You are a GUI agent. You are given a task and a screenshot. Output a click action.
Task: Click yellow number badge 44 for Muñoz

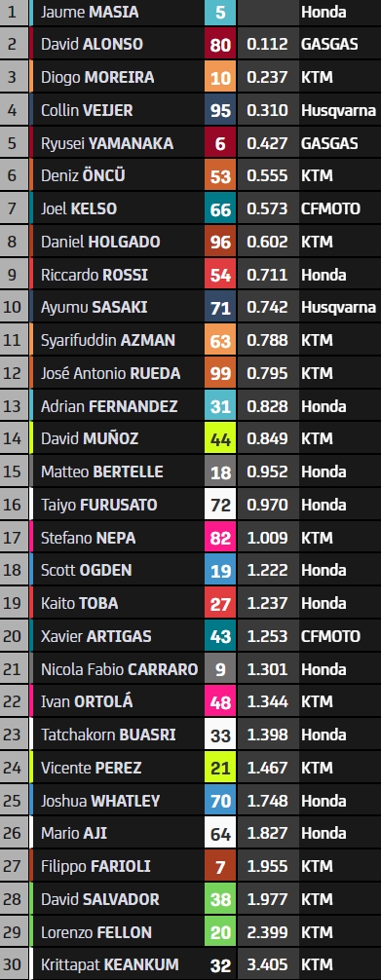[x=220, y=438]
